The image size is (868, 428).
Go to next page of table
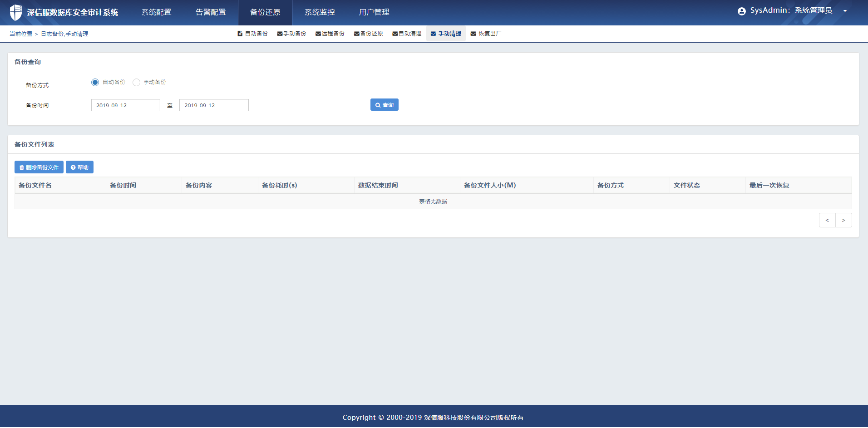(x=843, y=220)
